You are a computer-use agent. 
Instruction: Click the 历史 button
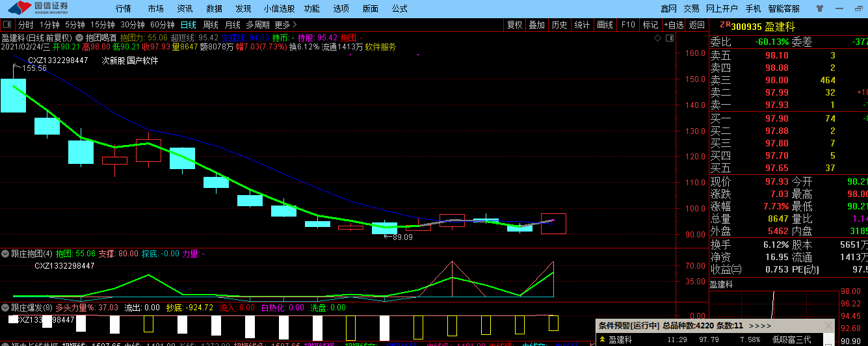click(x=559, y=25)
